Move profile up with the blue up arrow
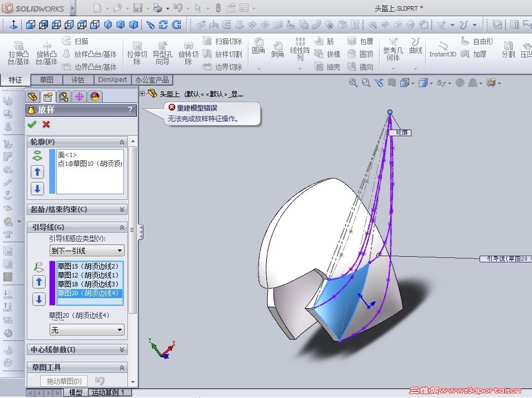532x398 pixels. (37, 172)
